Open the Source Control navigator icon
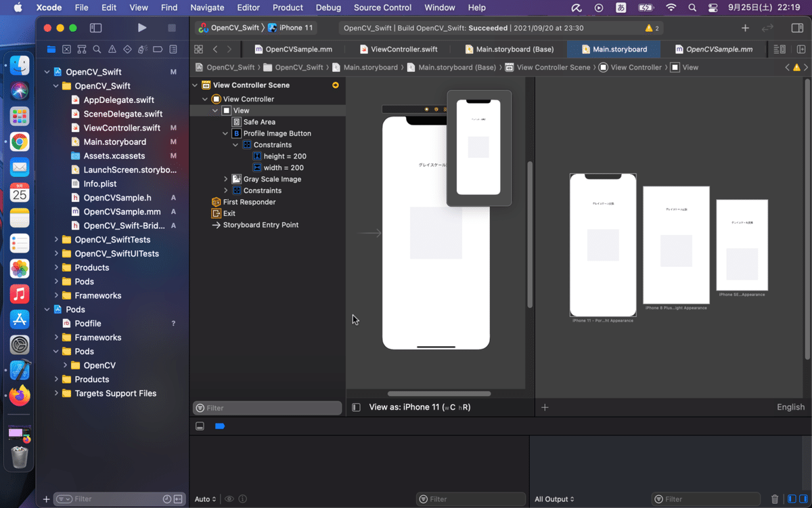This screenshot has width=812, height=508. (66, 49)
